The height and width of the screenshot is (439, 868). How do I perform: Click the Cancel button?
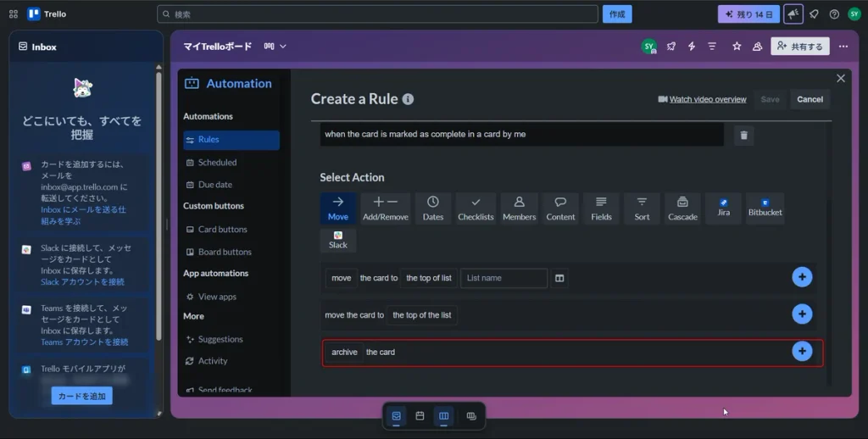pos(810,99)
